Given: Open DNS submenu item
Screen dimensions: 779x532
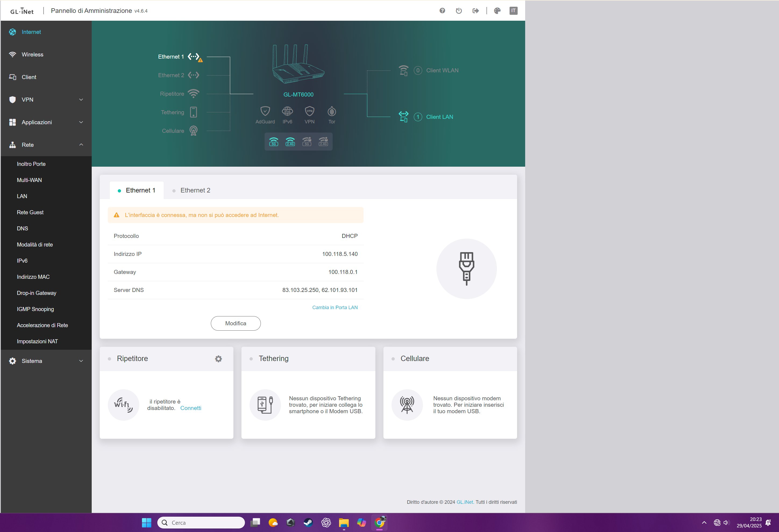Looking at the screenshot, I should click(x=46, y=228).
